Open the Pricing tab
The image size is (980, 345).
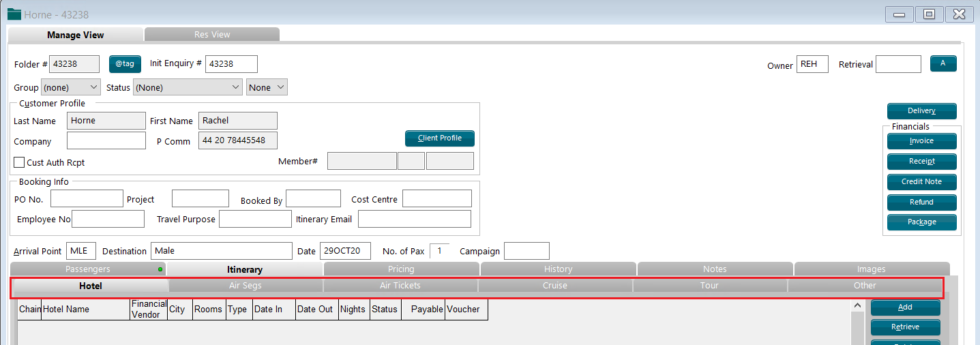pos(401,269)
